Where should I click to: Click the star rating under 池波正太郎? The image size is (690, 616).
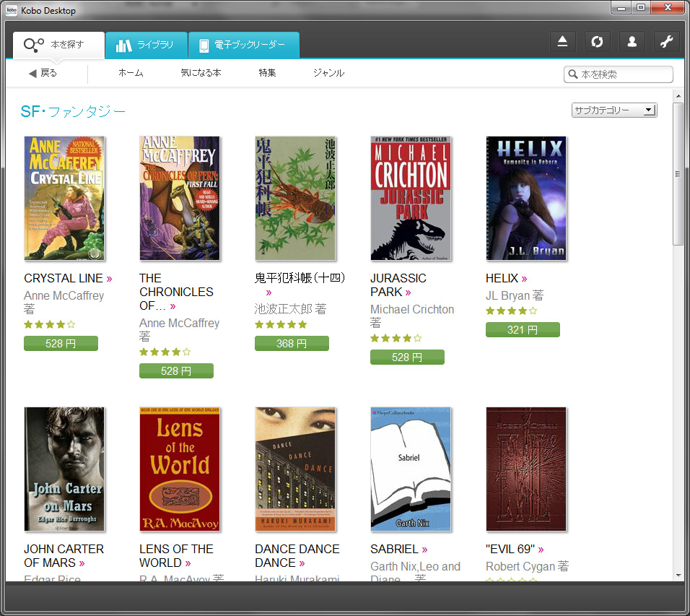pos(281,324)
